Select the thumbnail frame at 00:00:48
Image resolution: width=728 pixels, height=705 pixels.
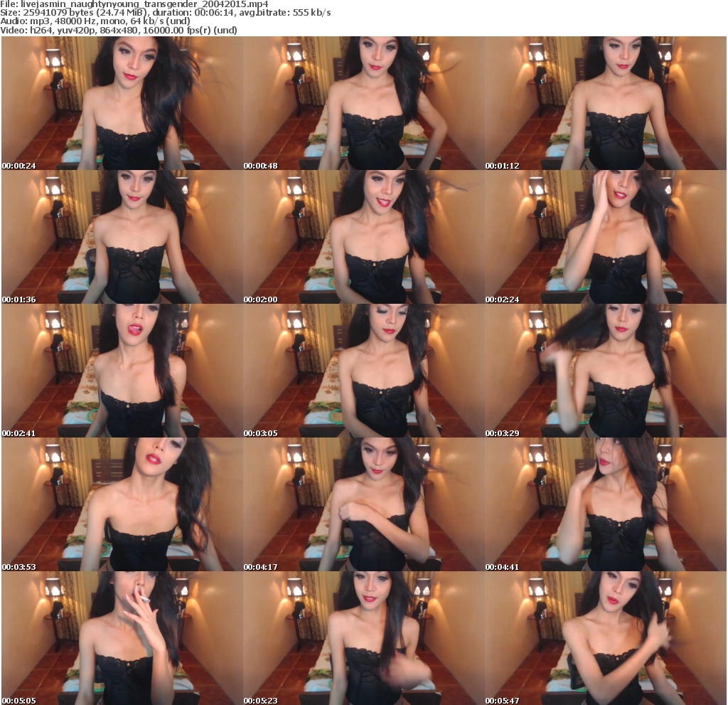[363, 103]
